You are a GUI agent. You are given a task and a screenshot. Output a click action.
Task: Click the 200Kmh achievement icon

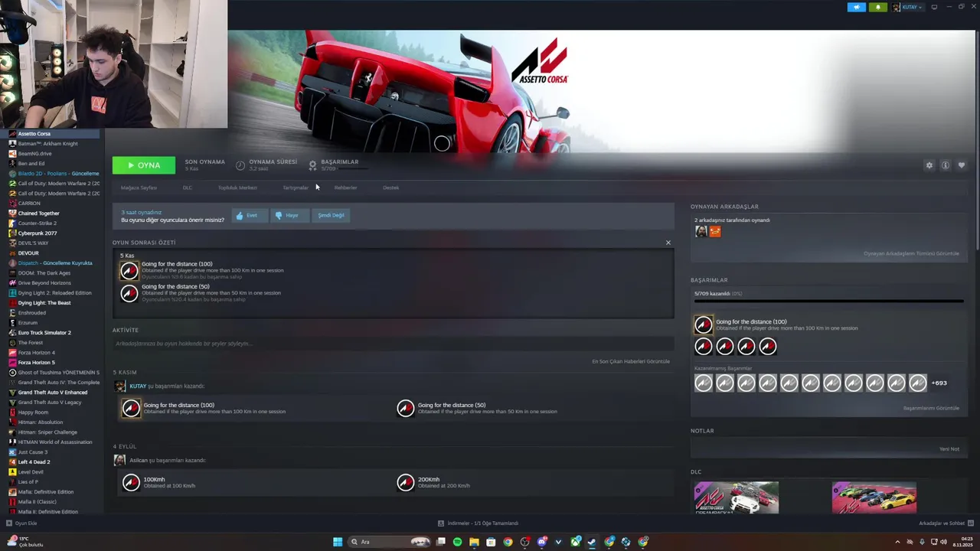[406, 482]
